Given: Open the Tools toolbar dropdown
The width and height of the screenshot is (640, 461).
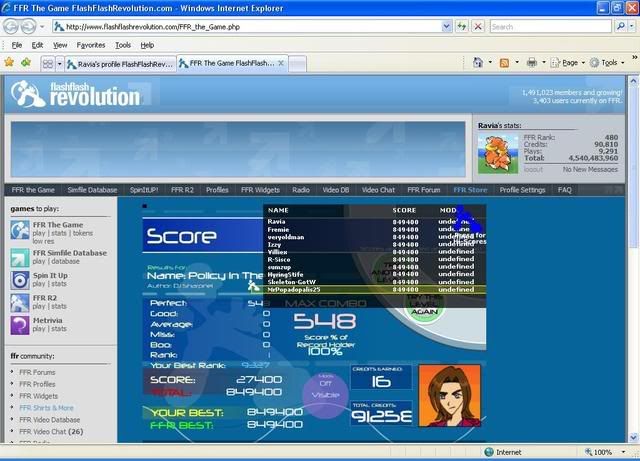Looking at the screenshot, I should [x=608, y=63].
